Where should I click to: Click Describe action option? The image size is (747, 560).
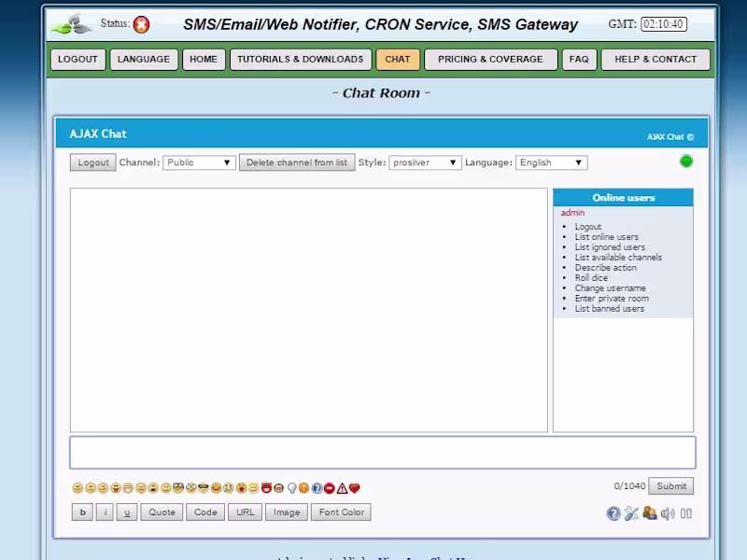click(x=605, y=268)
